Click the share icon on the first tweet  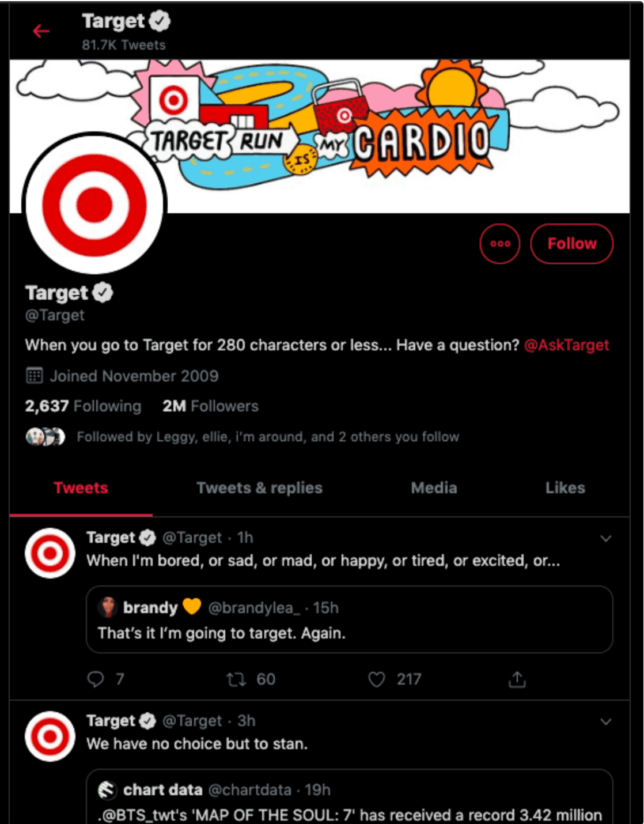(x=517, y=679)
